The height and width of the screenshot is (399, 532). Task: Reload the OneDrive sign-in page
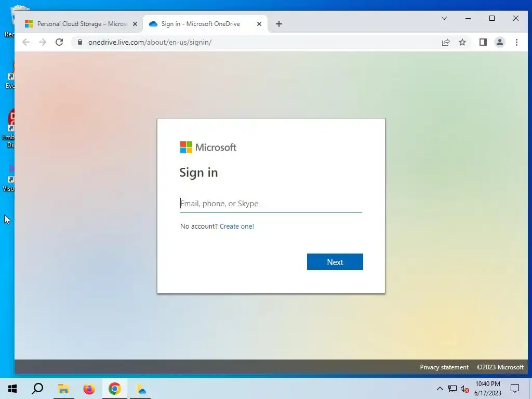pos(59,42)
